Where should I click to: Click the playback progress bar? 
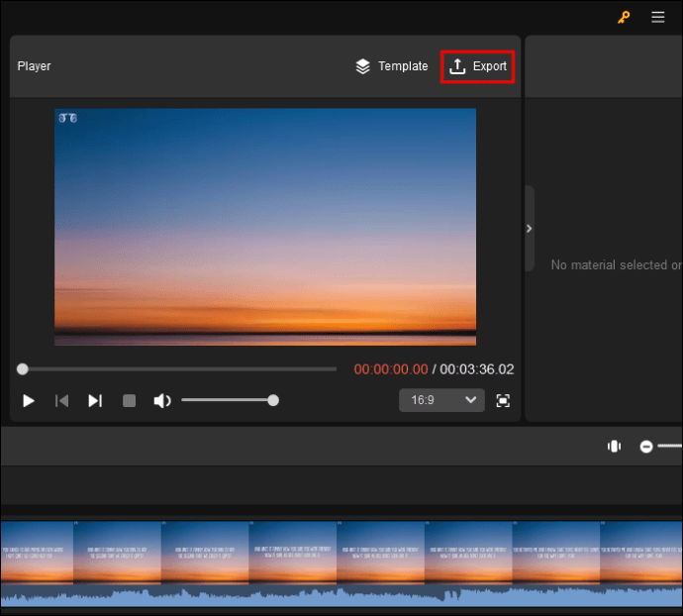tap(178, 369)
